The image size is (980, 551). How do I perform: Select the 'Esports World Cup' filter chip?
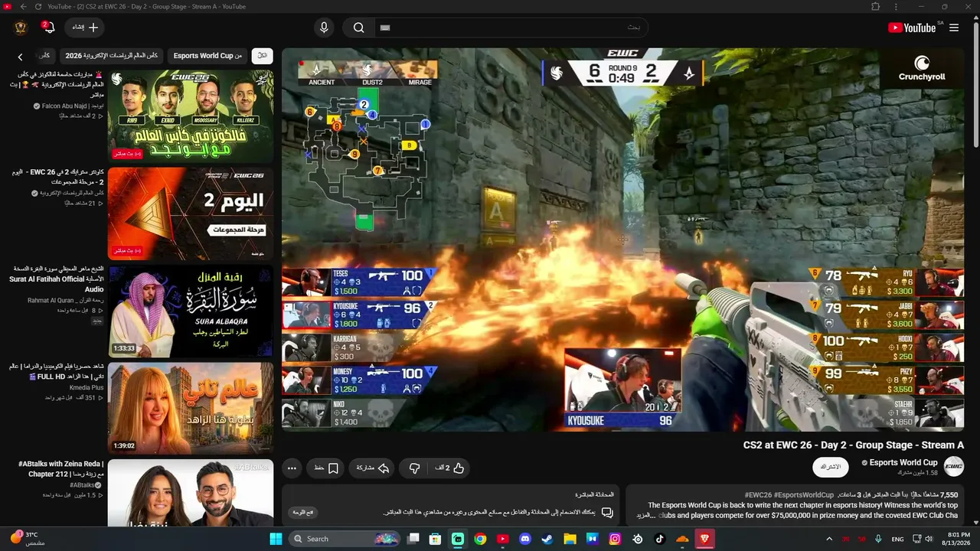coord(207,56)
